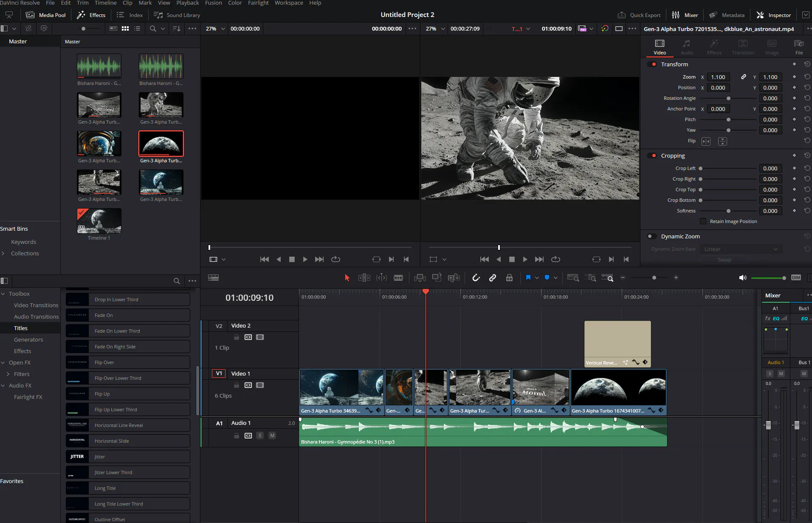Click the blue flag marker icon
812x523 pixels.
point(528,278)
